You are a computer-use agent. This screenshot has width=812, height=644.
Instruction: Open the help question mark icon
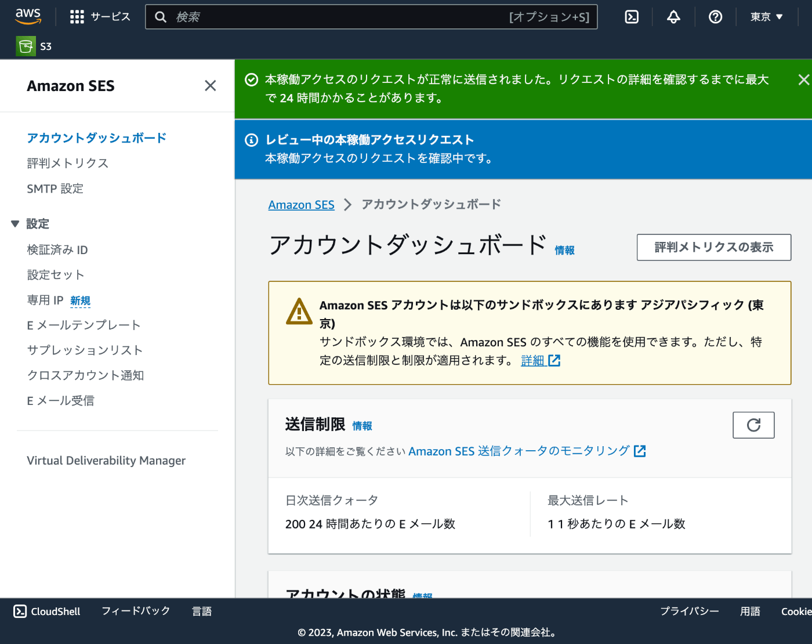coord(716,17)
